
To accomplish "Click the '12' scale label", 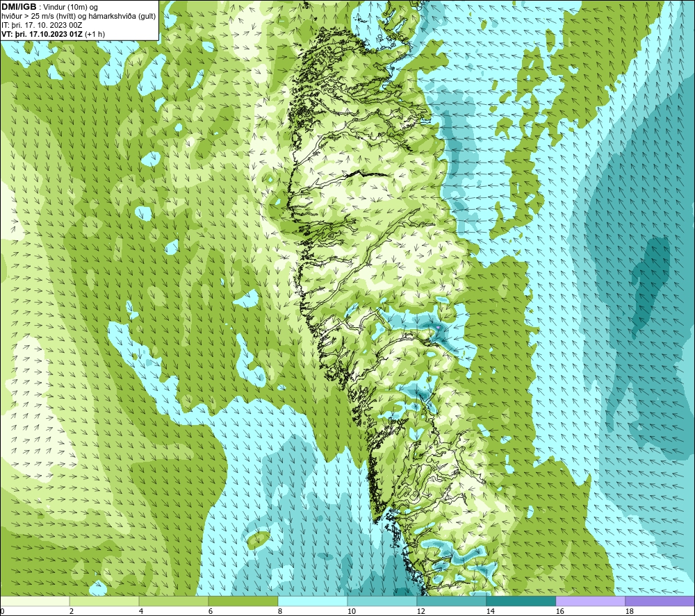I will (420, 612).
